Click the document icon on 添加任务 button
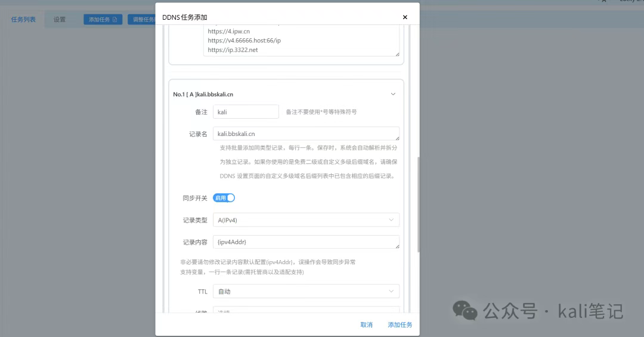644x337 pixels. coord(114,19)
